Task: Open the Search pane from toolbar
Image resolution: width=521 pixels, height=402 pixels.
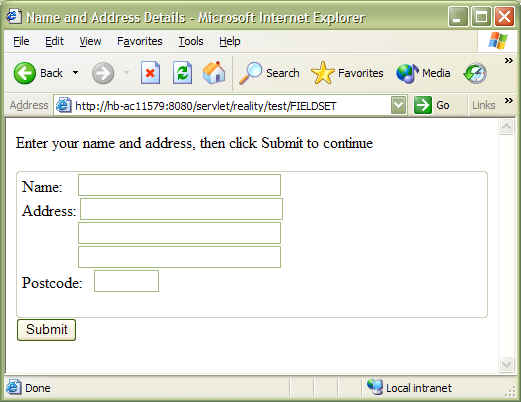Action: tap(269, 73)
